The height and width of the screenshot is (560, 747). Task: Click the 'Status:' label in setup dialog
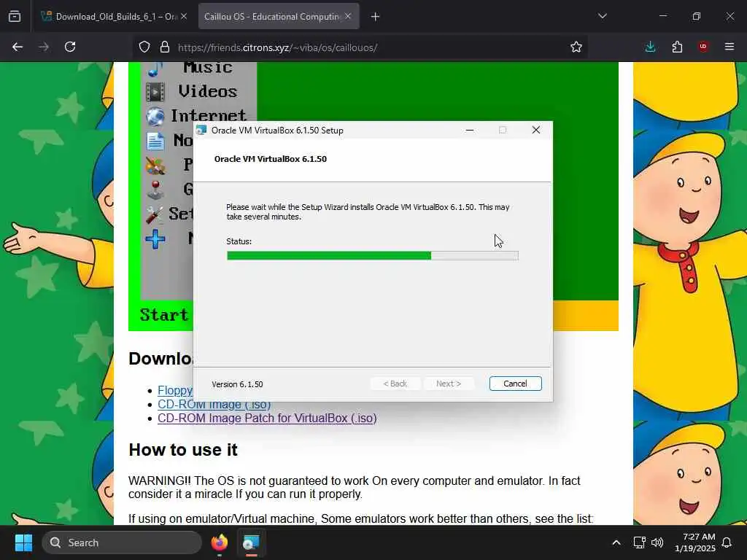pyautogui.click(x=239, y=241)
